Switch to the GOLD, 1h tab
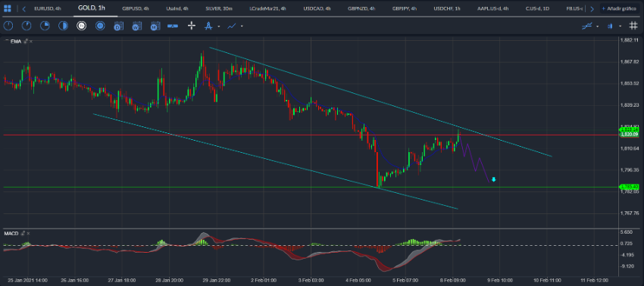This screenshot has height=286, width=644. pyautogui.click(x=92, y=8)
